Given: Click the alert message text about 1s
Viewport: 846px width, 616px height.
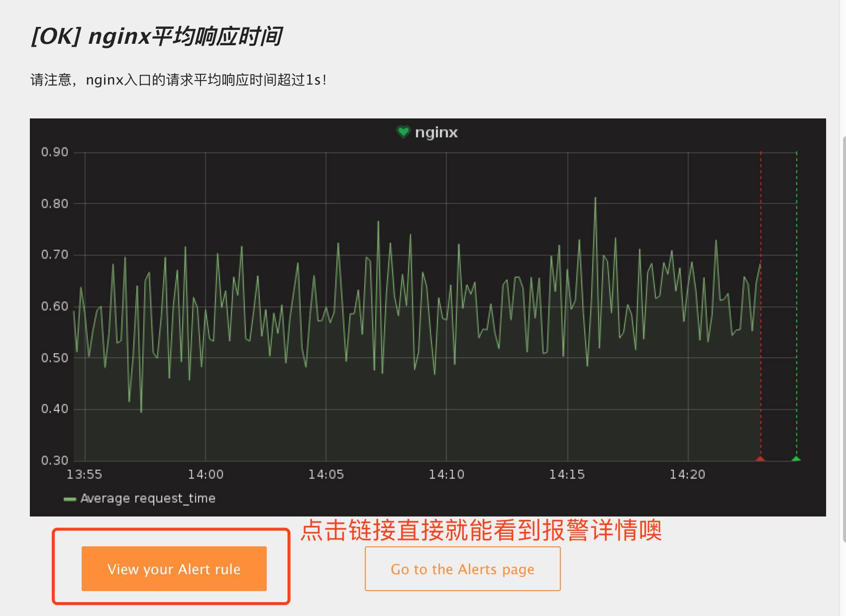Looking at the screenshot, I should pyautogui.click(x=179, y=80).
